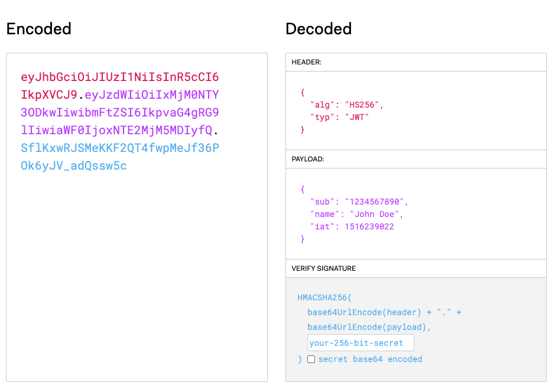Click the PAYLOAD: section label
Viewport: 552px width, 392px height.
coord(309,159)
